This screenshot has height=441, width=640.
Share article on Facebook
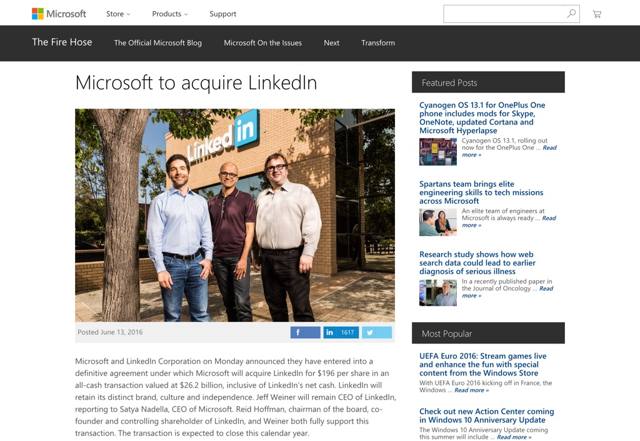(x=305, y=332)
